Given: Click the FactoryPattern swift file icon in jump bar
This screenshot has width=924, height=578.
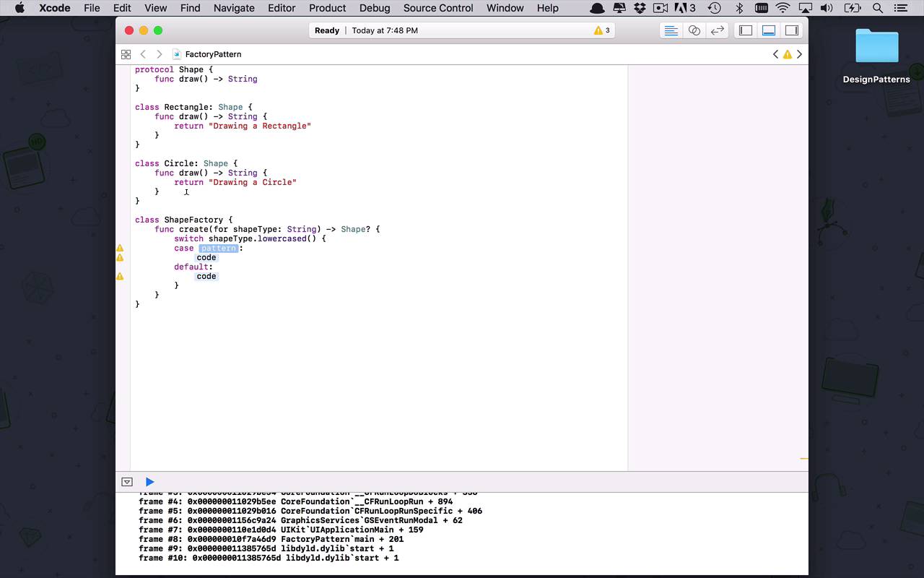Looking at the screenshot, I should (177, 54).
